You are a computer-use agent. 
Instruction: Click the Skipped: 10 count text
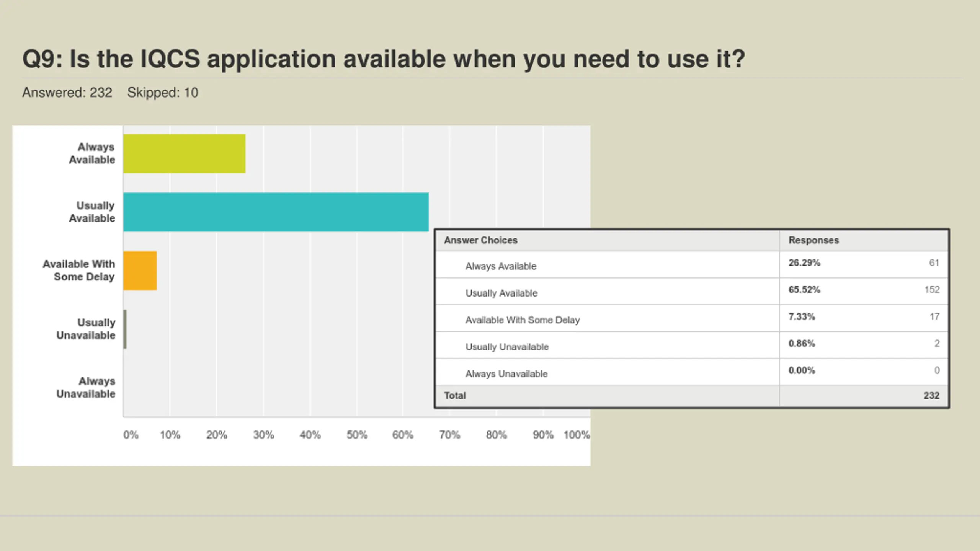pyautogui.click(x=163, y=93)
